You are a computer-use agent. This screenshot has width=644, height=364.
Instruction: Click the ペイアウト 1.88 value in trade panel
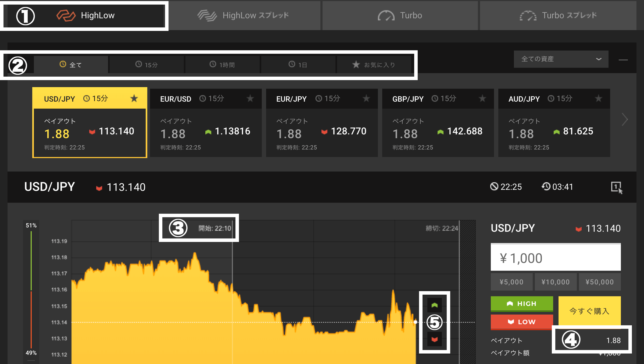pyautogui.click(x=613, y=340)
